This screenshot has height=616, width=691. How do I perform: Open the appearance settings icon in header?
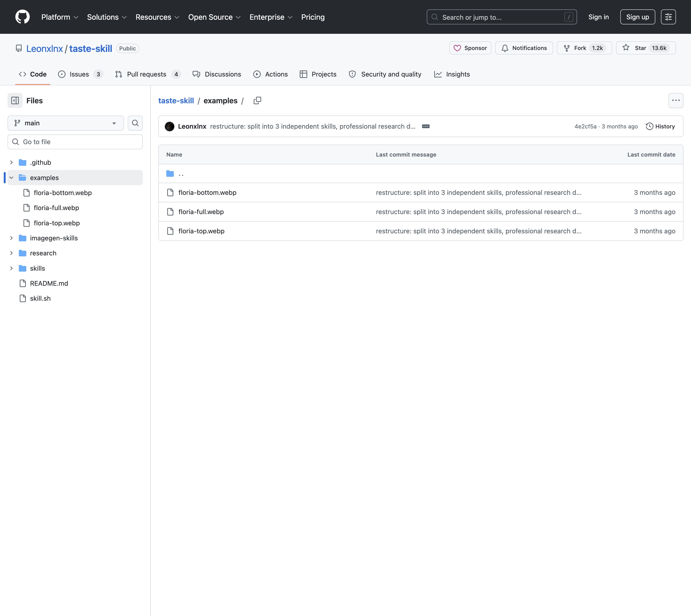(x=668, y=17)
